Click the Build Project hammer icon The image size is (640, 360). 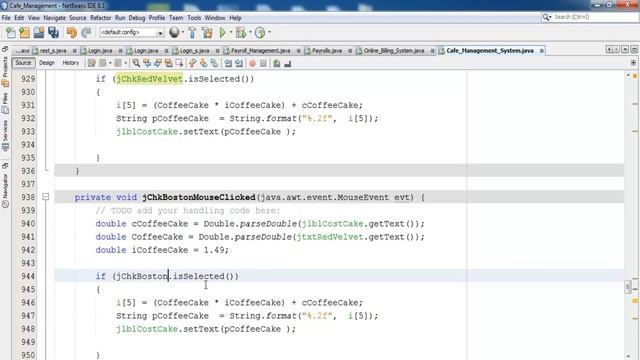(192, 33)
